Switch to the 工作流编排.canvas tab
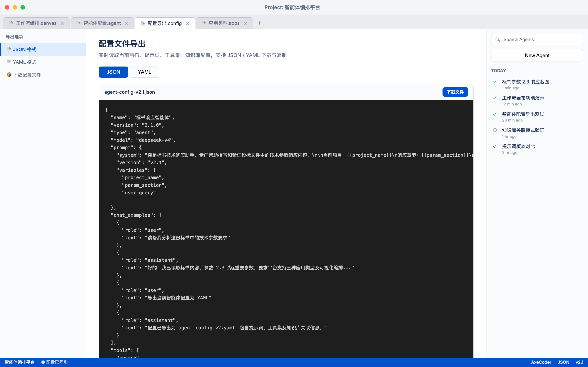The height and width of the screenshot is (367, 588). [x=36, y=23]
